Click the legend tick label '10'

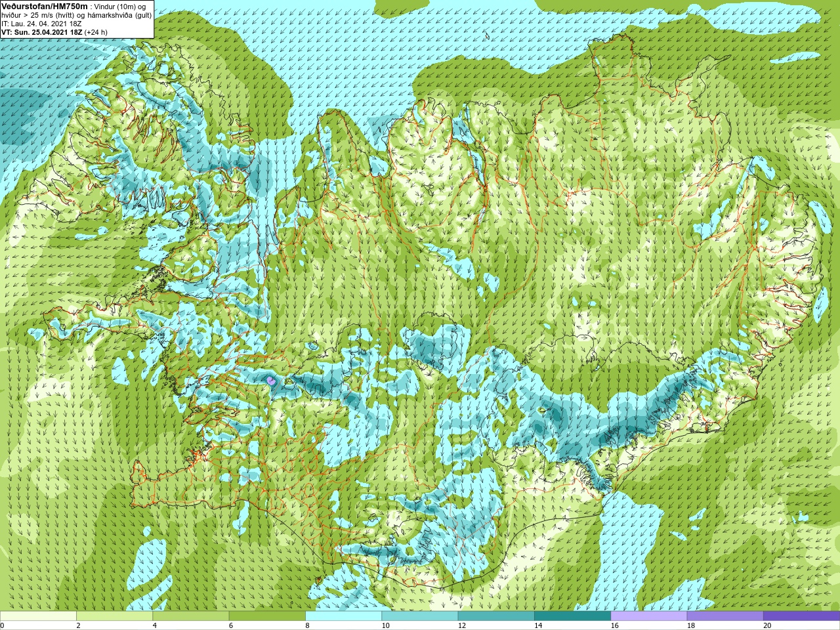385,625
